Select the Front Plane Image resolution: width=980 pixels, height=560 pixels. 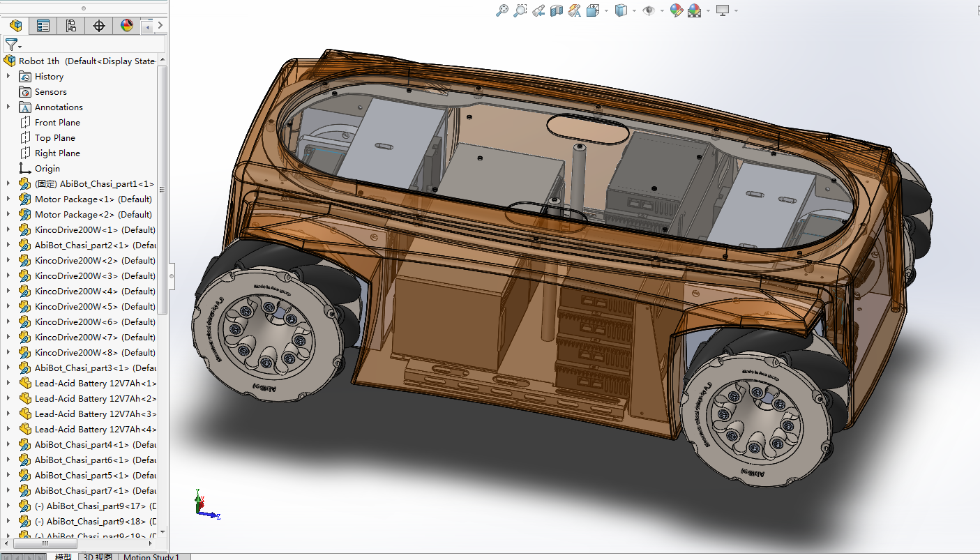(x=57, y=122)
